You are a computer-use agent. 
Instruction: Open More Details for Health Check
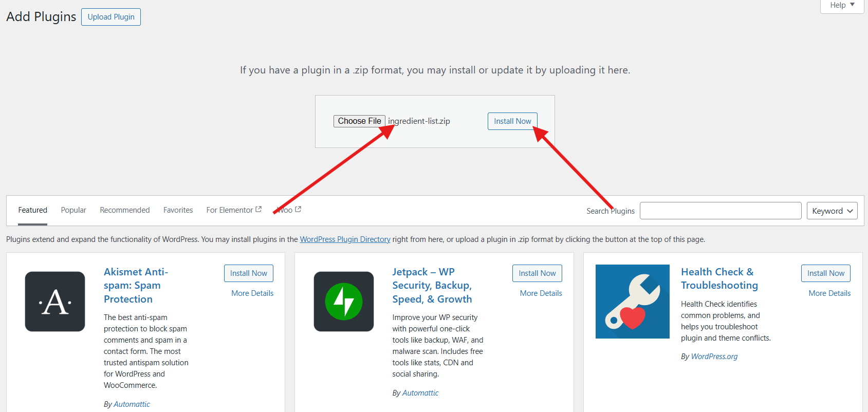click(x=829, y=293)
